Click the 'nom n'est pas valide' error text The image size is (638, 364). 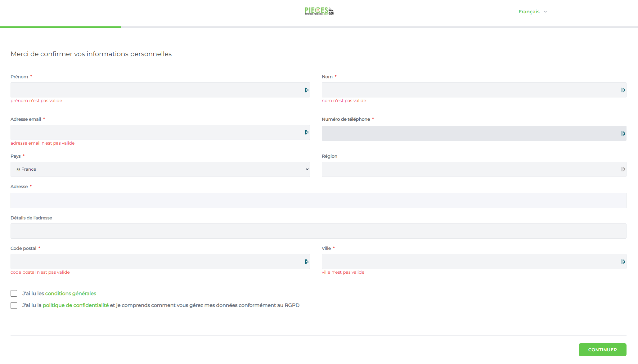pyautogui.click(x=344, y=101)
